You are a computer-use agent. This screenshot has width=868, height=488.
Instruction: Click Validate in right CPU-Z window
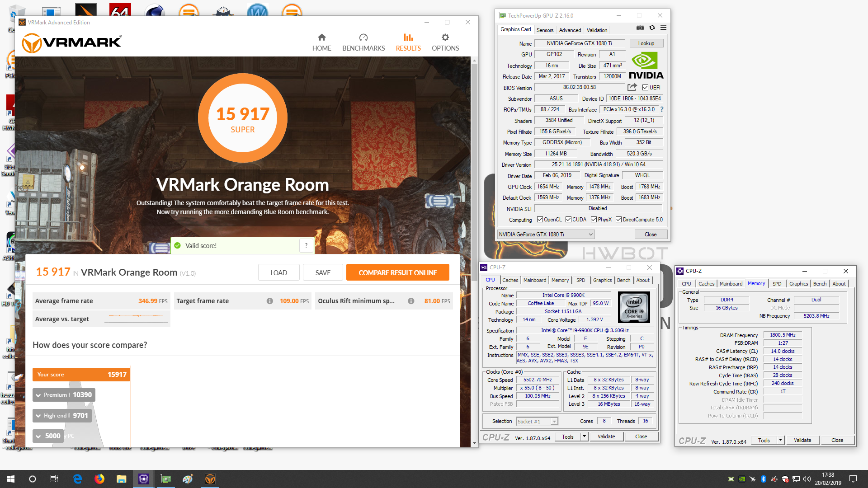pyautogui.click(x=802, y=440)
